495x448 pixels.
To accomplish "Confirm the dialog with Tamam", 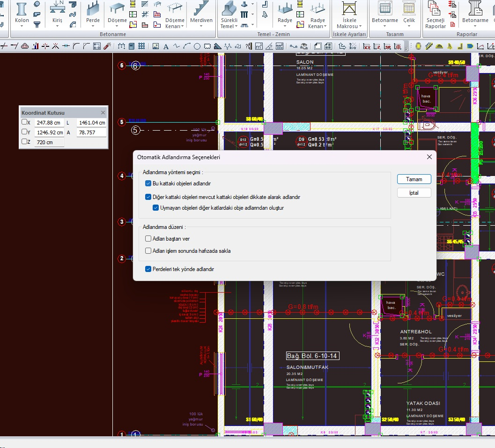I will (414, 179).
